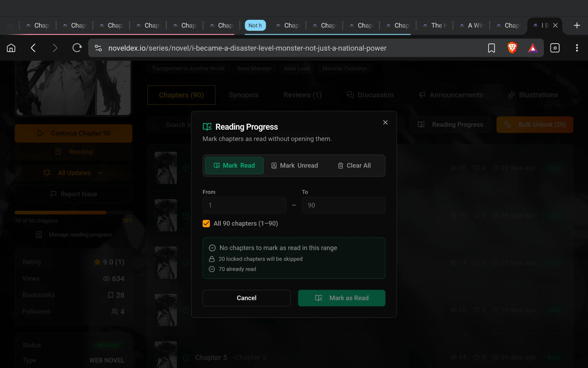The width and height of the screenshot is (588, 368).
Task: Cancel the Reading Progress dialog
Action: [x=247, y=298]
